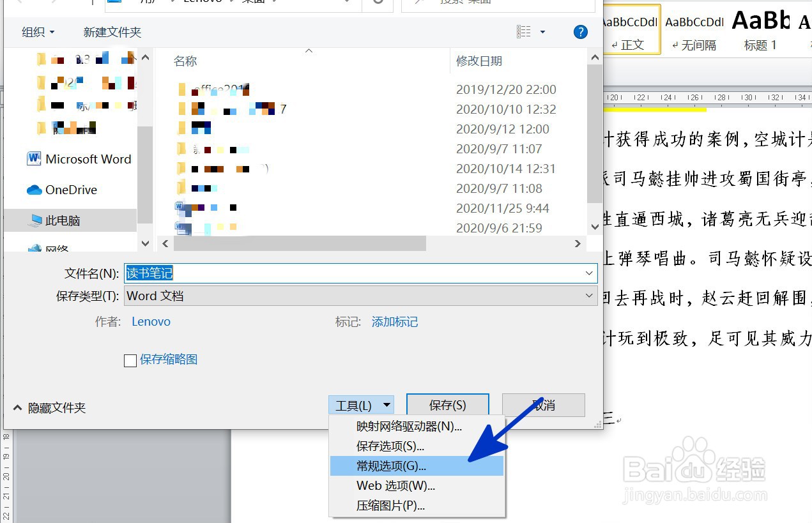Viewport: 812px width, 523px height.
Task: Click the 保存(S) button
Action: pyautogui.click(x=448, y=405)
